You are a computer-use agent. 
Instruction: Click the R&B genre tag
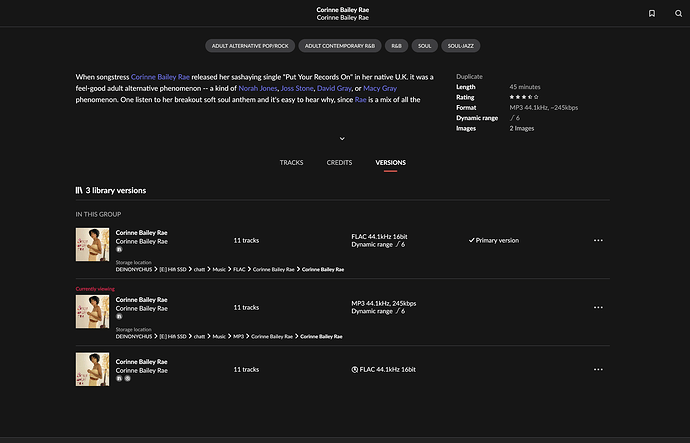(x=395, y=46)
